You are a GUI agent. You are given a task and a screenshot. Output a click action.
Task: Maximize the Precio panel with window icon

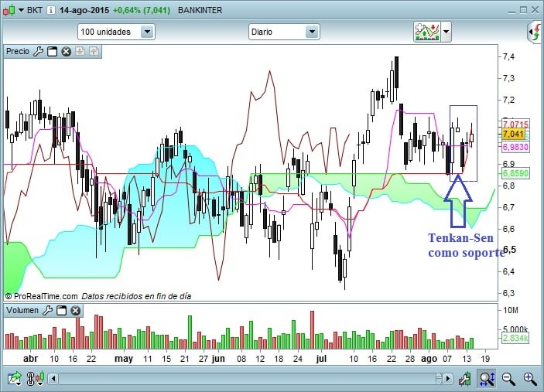pyautogui.click(x=52, y=52)
